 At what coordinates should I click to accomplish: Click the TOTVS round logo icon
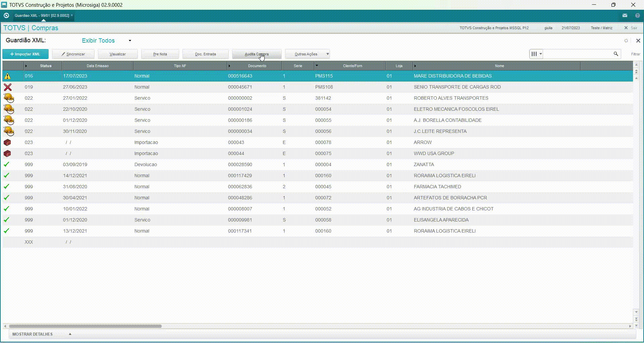pos(6,15)
